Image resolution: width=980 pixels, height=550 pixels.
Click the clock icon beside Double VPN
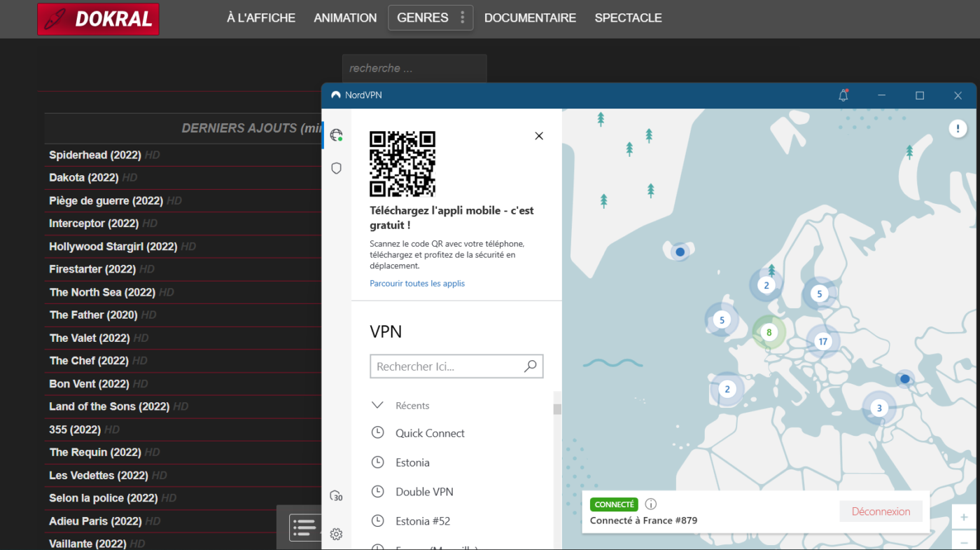[377, 492]
